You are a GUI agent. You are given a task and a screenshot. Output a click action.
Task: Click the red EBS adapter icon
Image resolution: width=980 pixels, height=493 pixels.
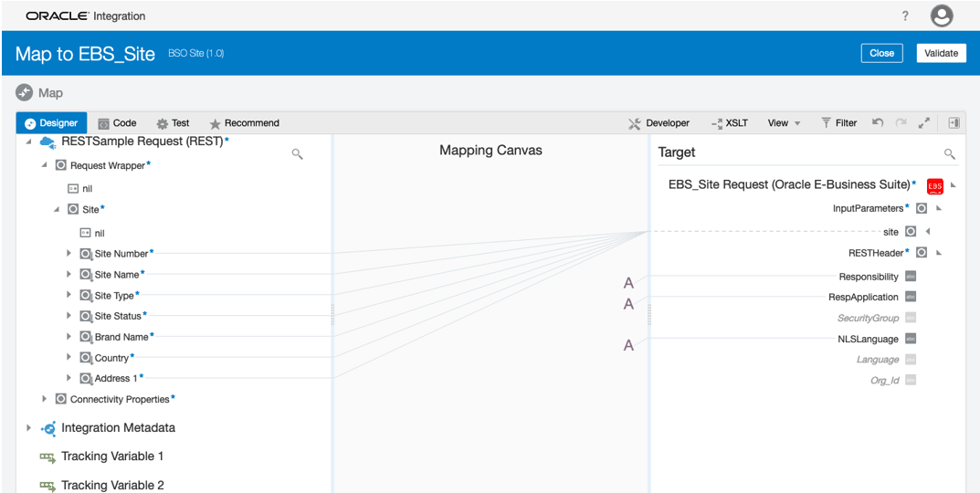coord(935,185)
